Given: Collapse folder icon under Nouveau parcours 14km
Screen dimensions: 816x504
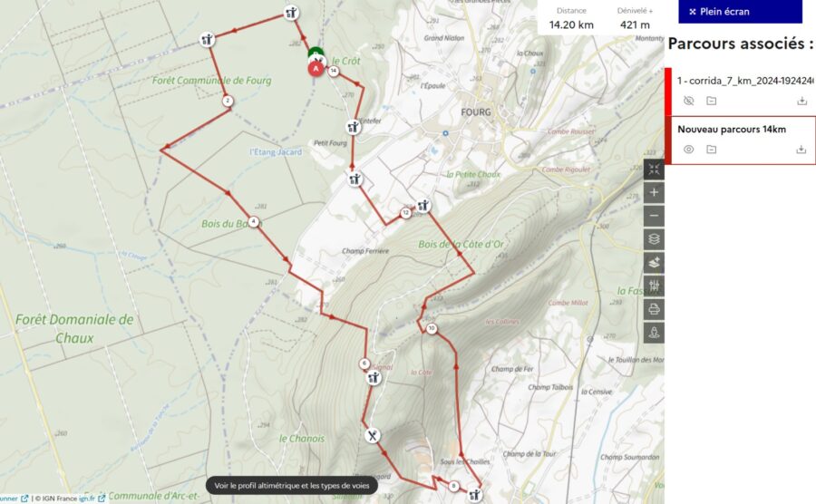Looking at the screenshot, I should point(712,150).
